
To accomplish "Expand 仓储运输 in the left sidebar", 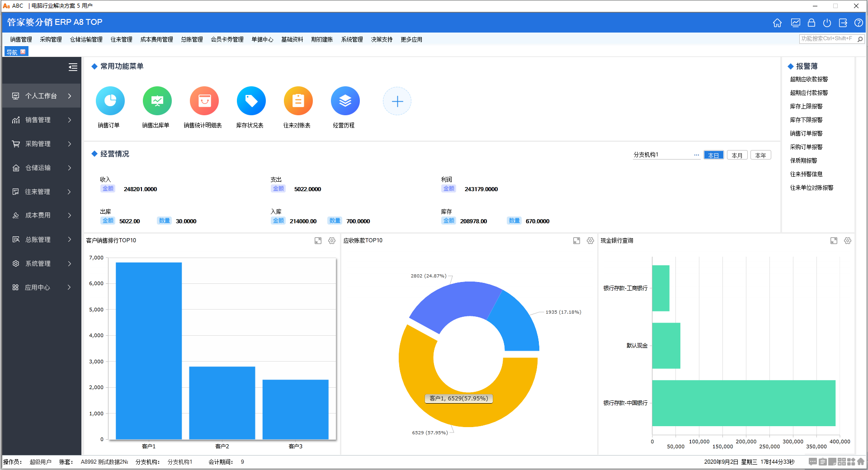I will 41,168.
